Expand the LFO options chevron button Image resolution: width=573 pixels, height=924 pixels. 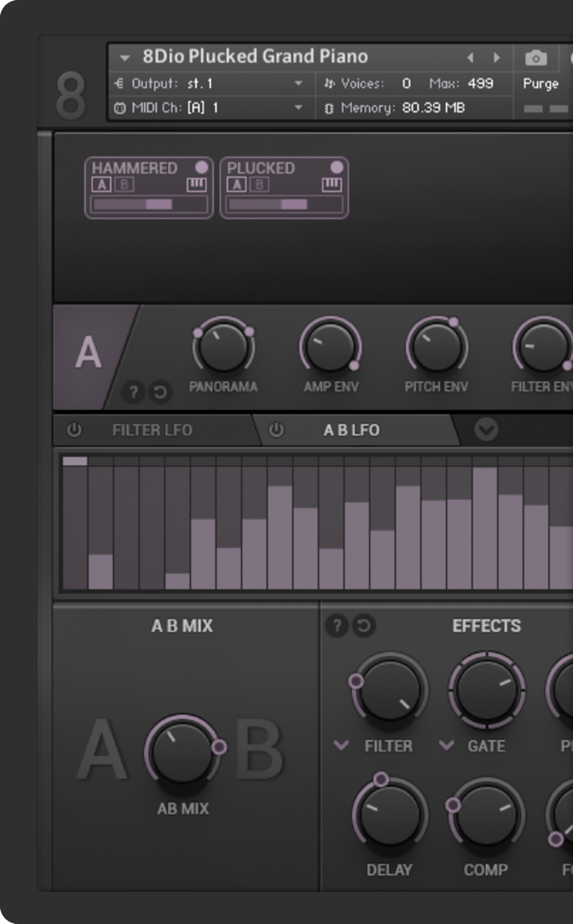(486, 430)
